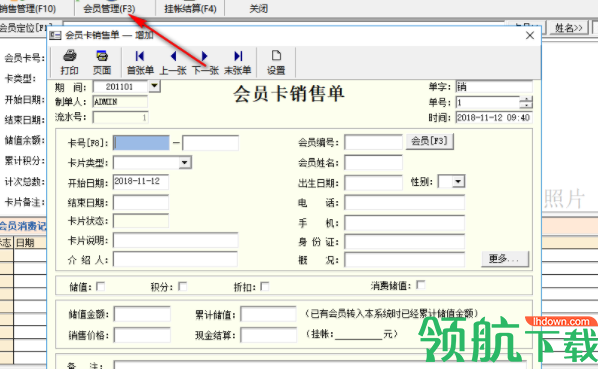Click the second 卡号 field after dash

(x=211, y=143)
